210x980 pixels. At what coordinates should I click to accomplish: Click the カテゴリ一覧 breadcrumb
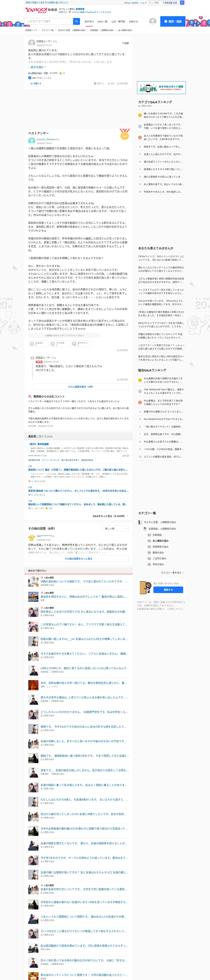pos(47,30)
